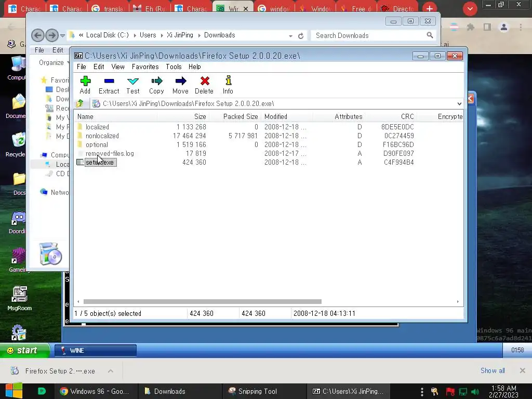Expand the explorer address bar history dropdown
This screenshot has height=399, width=532.
290,36
